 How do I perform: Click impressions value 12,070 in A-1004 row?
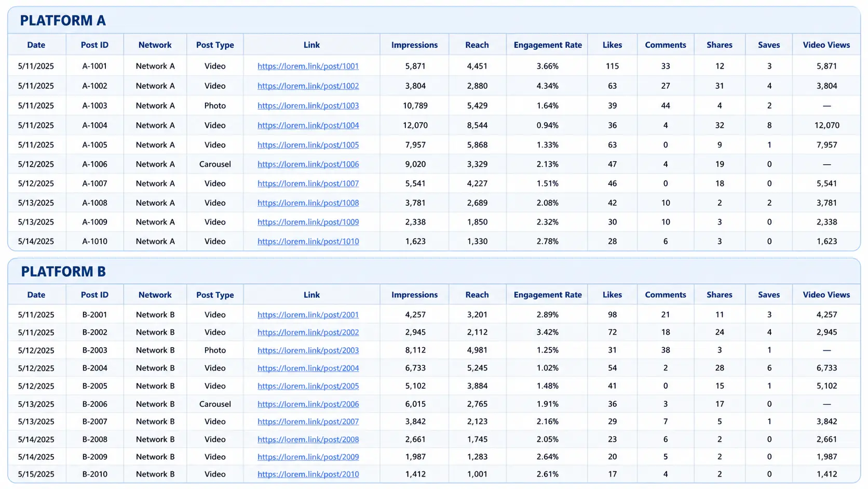pos(415,126)
